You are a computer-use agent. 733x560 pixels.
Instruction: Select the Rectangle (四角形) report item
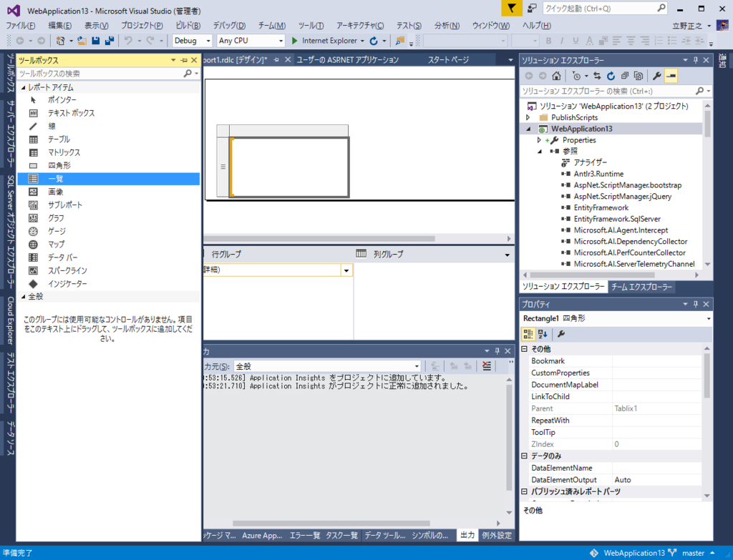pos(109,165)
